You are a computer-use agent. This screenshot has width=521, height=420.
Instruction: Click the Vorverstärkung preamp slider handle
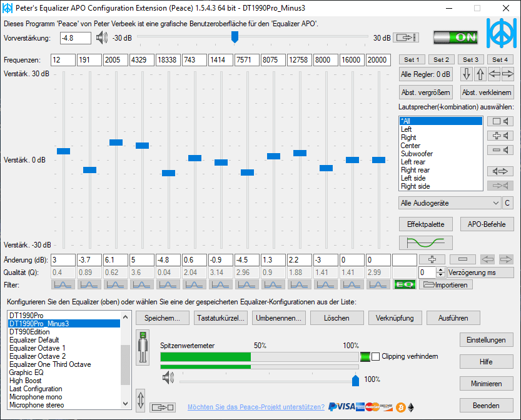point(235,37)
